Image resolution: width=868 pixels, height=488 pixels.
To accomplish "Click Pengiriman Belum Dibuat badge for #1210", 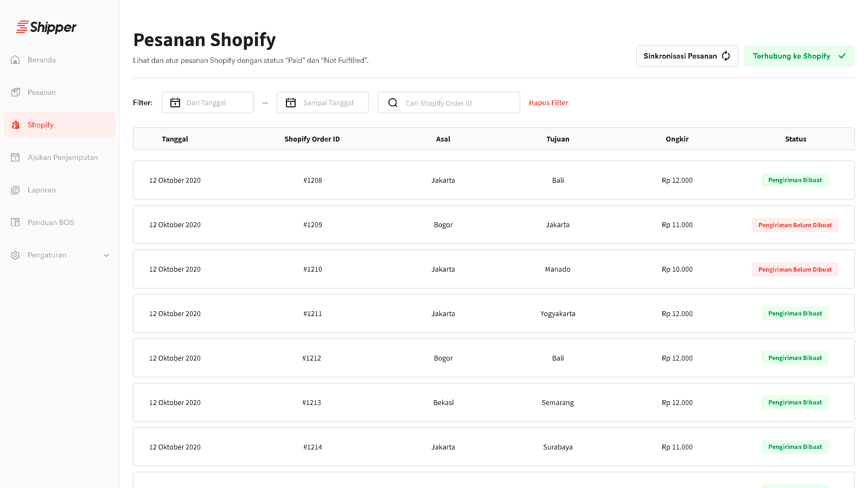I will coord(795,269).
